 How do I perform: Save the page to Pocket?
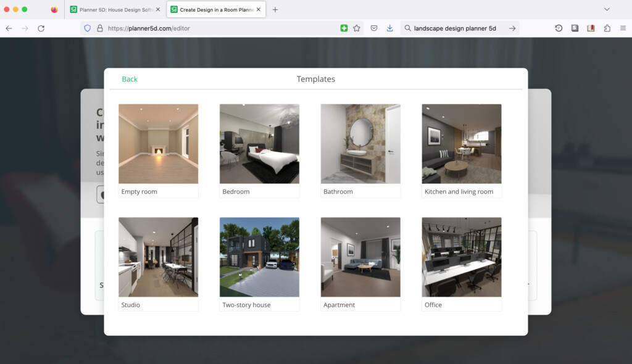pyautogui.click(x=374, y=28)
